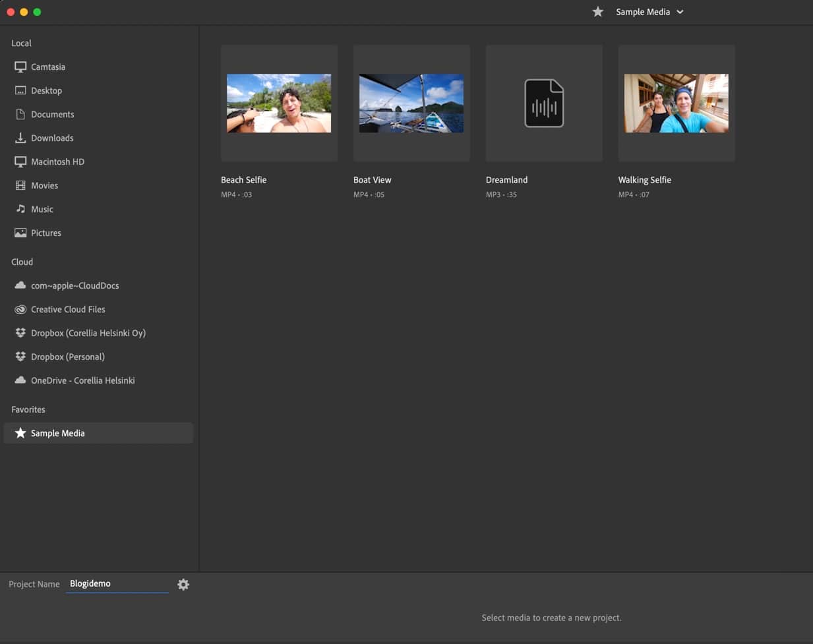The image size is (813, 644).
Task: Click the Local section heading
Action: 21,43
